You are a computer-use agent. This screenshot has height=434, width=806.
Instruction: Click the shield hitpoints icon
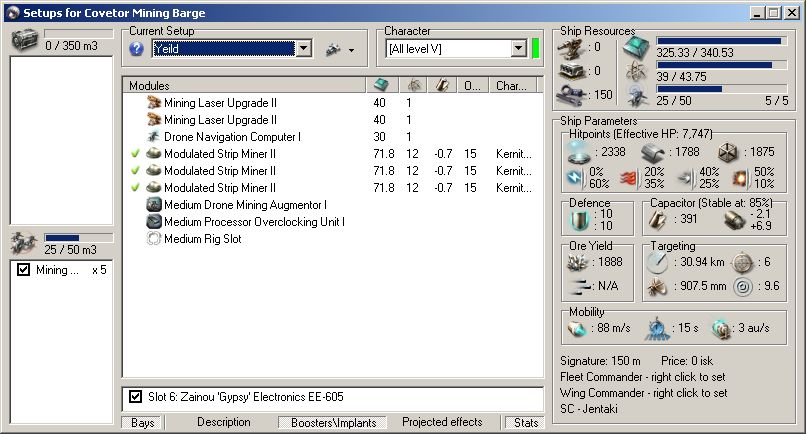click(579, 152)
